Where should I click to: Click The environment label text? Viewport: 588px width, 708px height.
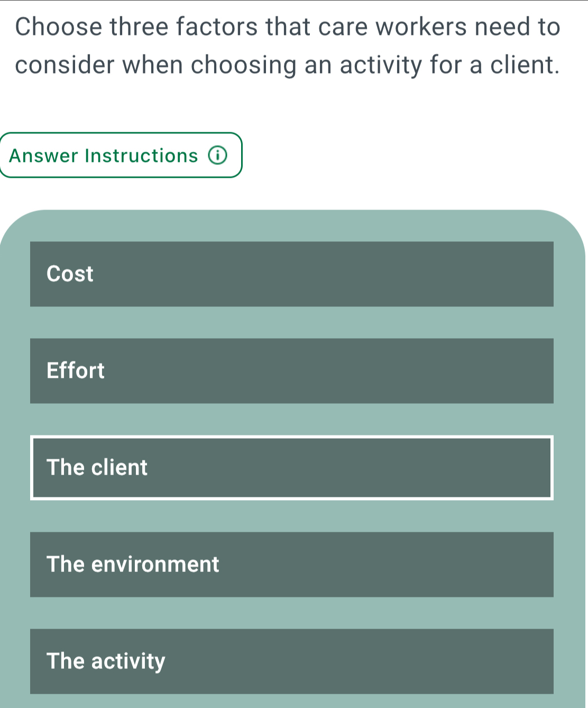(133, 565)
